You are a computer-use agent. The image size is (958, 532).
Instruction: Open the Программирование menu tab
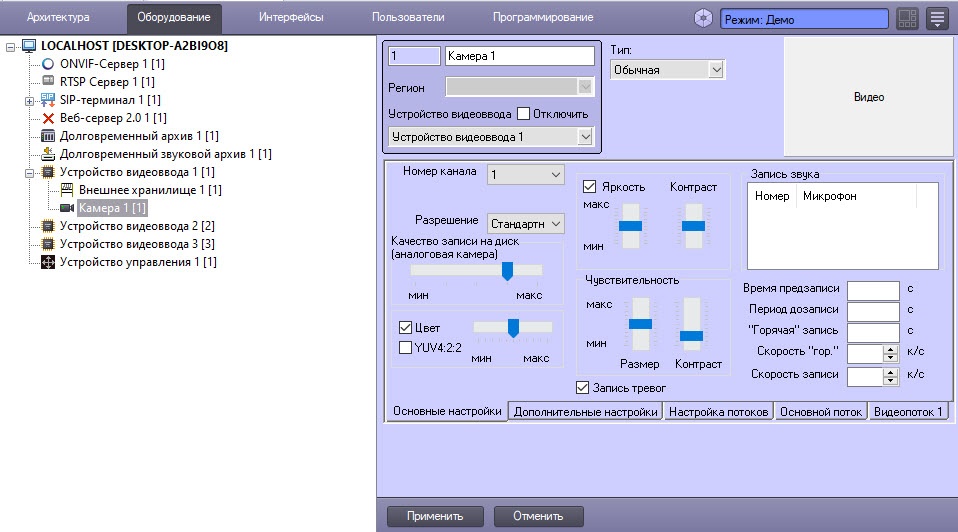point(542,17)
